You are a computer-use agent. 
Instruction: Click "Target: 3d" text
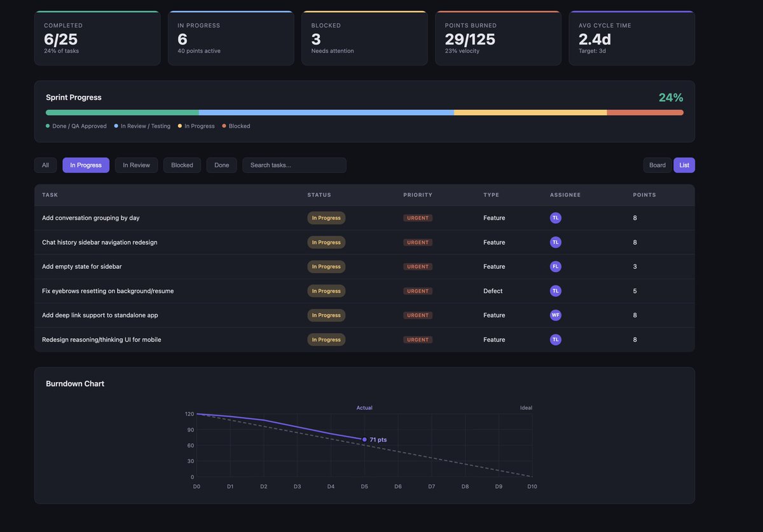(x=592, y=51)
